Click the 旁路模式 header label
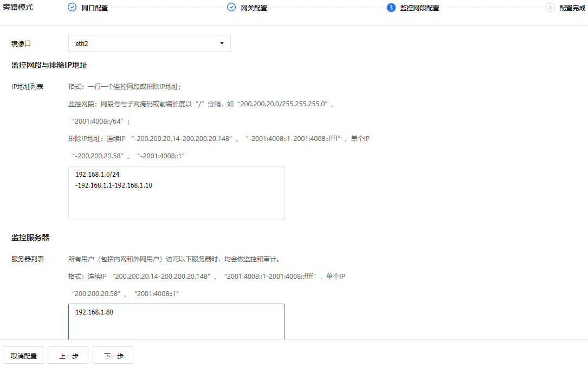 17,8
